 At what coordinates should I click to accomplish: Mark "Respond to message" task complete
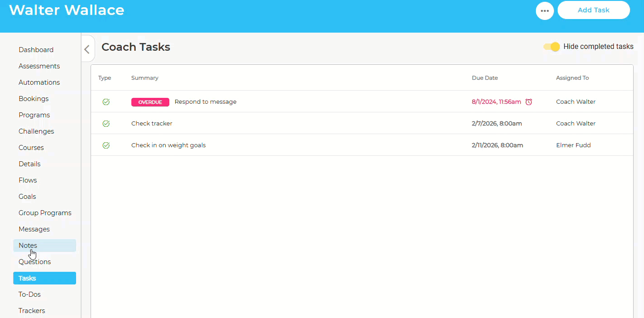click(x=106, y=102)
